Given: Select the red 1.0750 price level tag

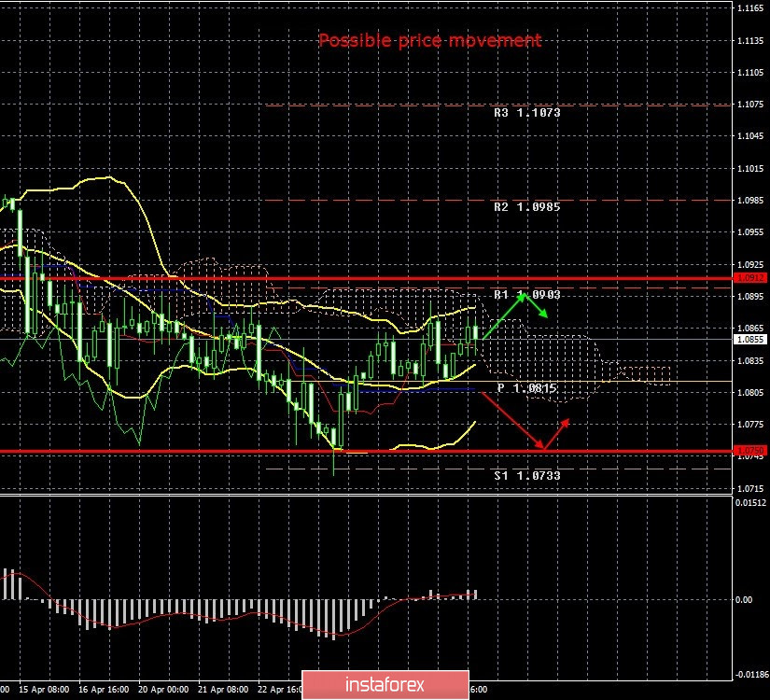Looking at the screenshot, I should click(750, 451).
